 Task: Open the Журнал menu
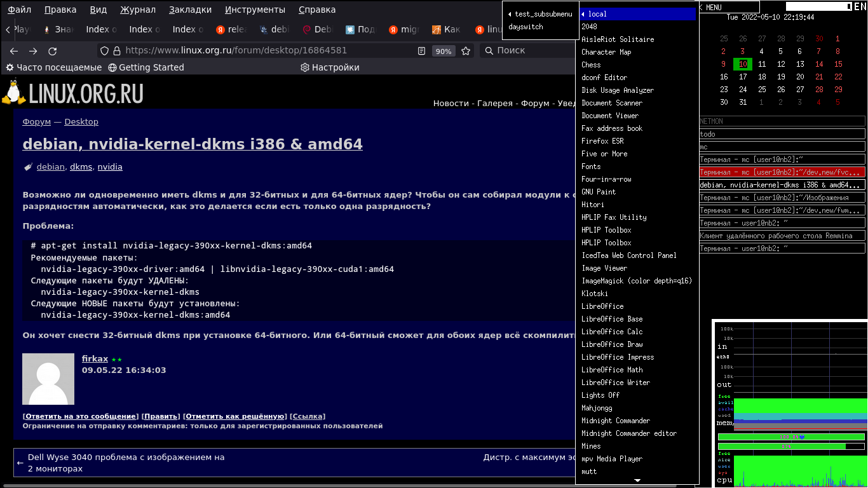(x=138, y=10)
